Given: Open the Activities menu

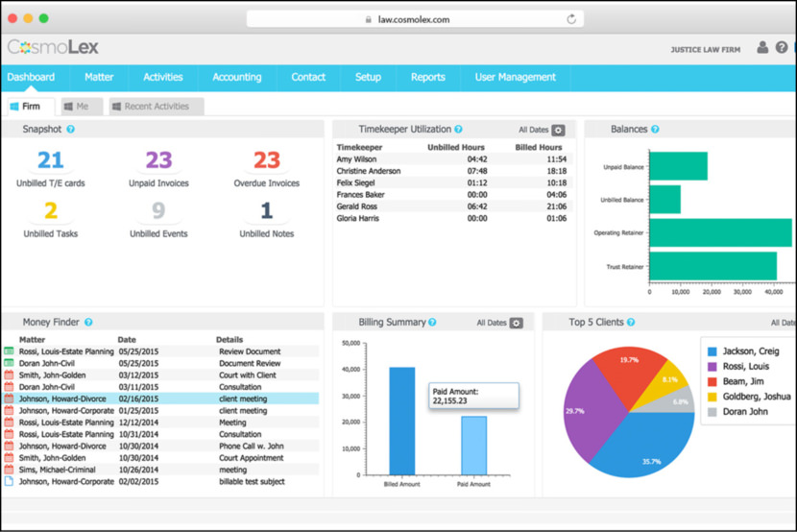Looking at the screenshot, I should pos(162,77).
